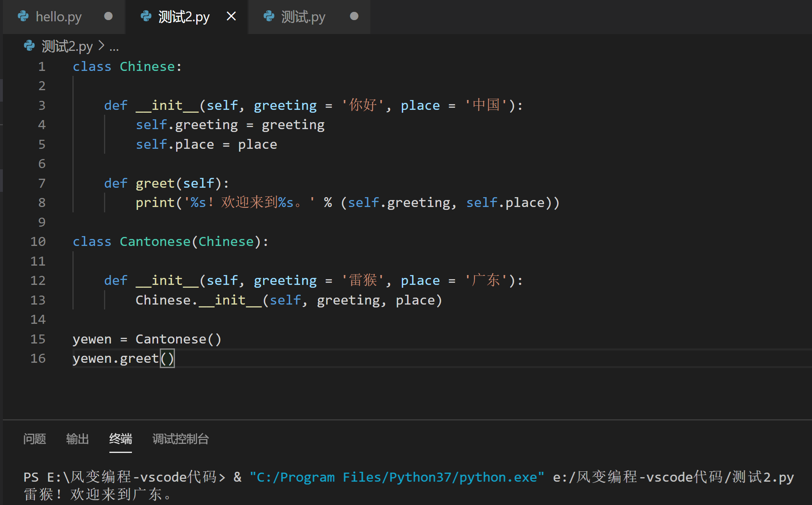Image resolution: width=812 pixels, height=505 pixels.
Task: Click the '中国' string literal
Action: (485, 105)
